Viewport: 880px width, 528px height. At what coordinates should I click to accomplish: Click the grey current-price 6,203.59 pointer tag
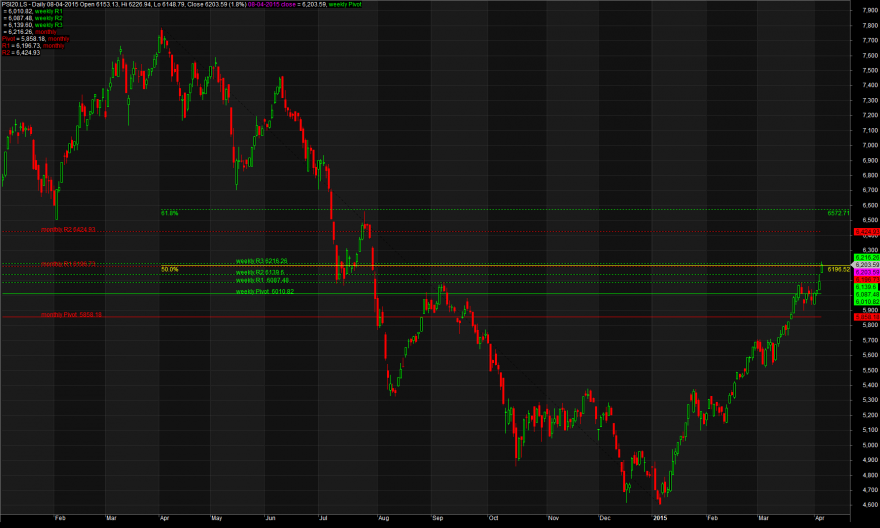point(866,265)
